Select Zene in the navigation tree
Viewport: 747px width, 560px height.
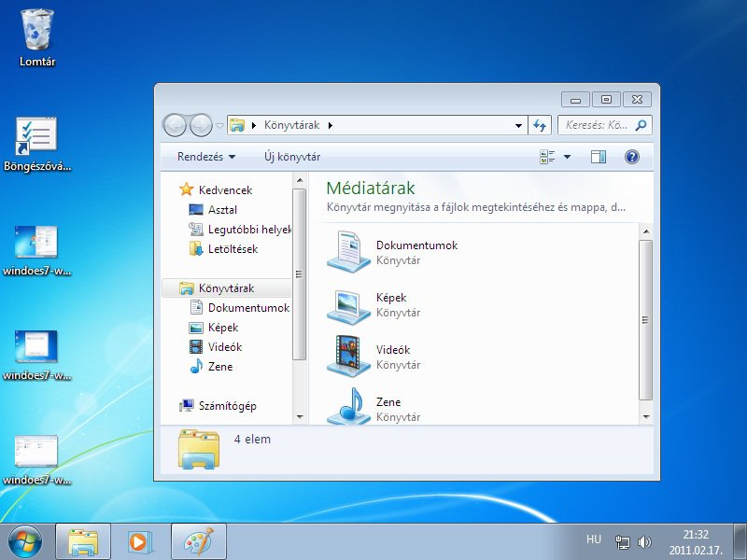(x=220, y=367)
